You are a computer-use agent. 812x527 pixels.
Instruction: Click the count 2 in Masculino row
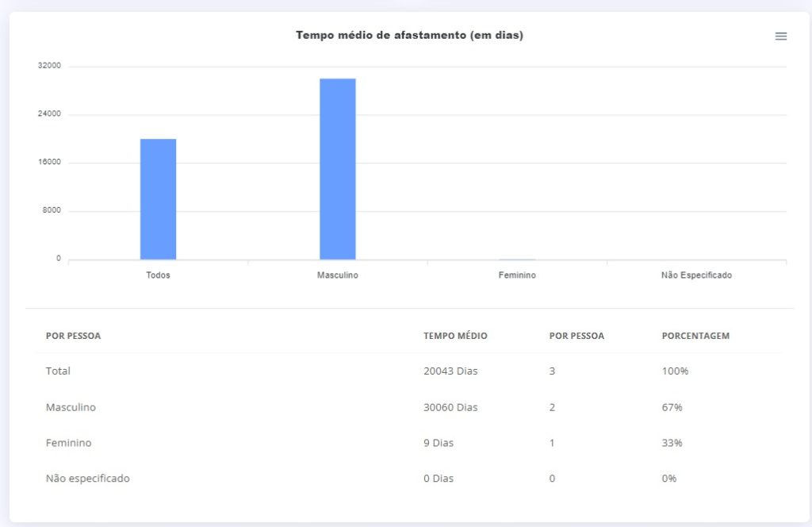pos(552,407)
